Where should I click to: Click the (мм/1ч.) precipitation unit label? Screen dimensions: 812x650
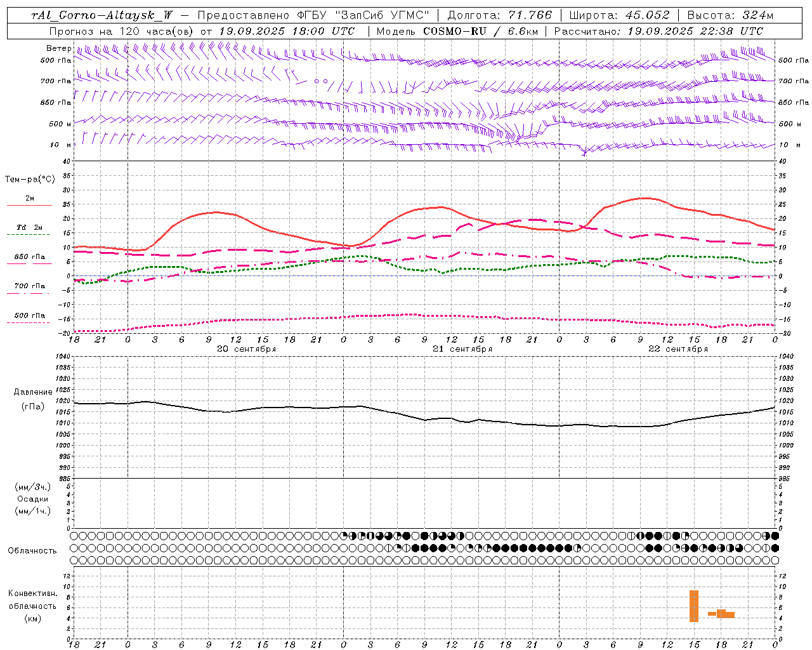tap(33, 511)
